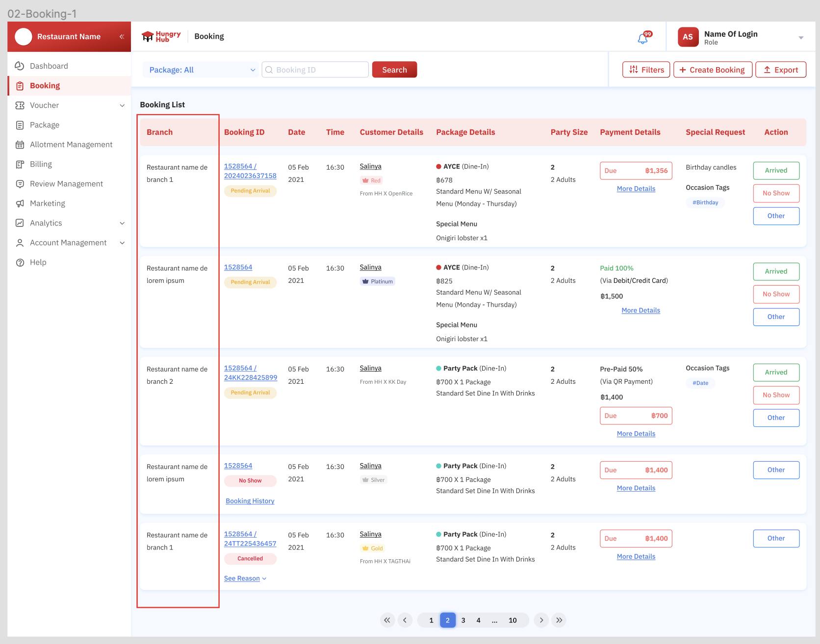Screen dimensions: 820x644
Task: Go to previous page with left arrow
Action: click(405, 620)
